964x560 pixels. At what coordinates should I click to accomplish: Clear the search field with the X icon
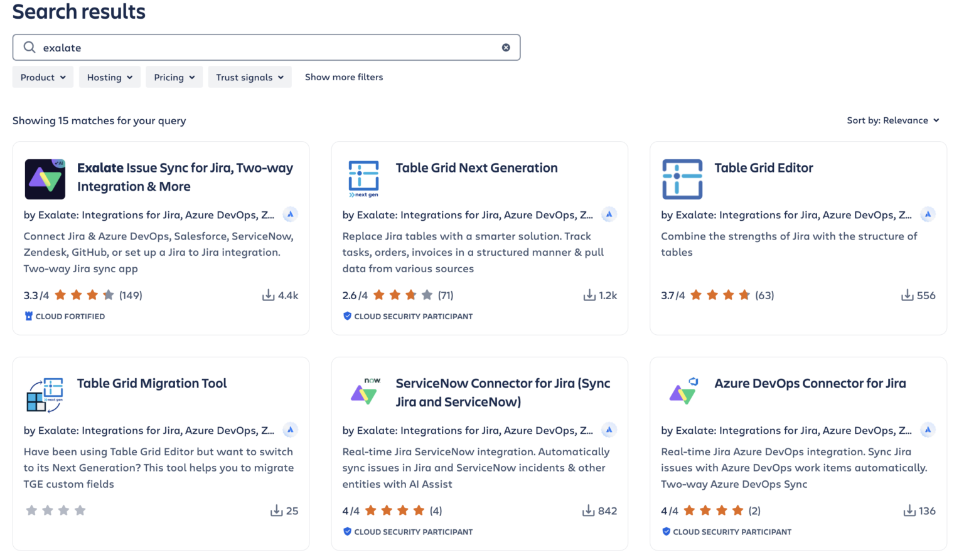click(506, 48)
